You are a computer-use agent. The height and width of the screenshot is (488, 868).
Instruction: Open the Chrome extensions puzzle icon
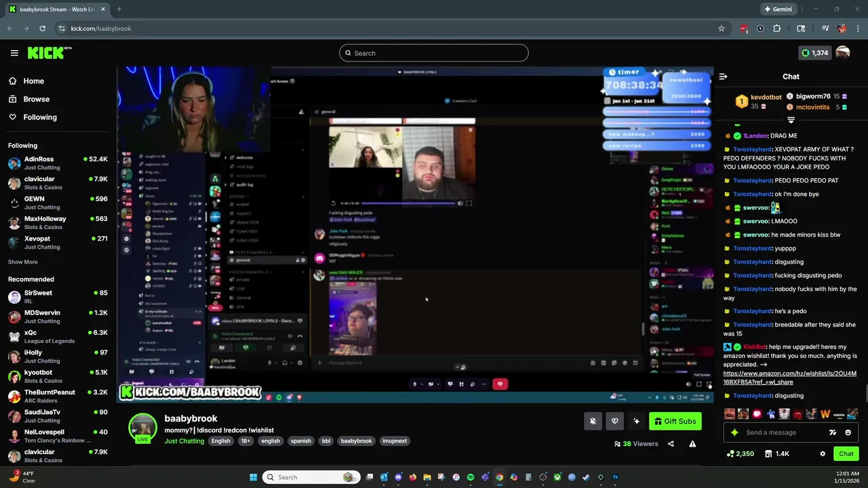[777, 28]
